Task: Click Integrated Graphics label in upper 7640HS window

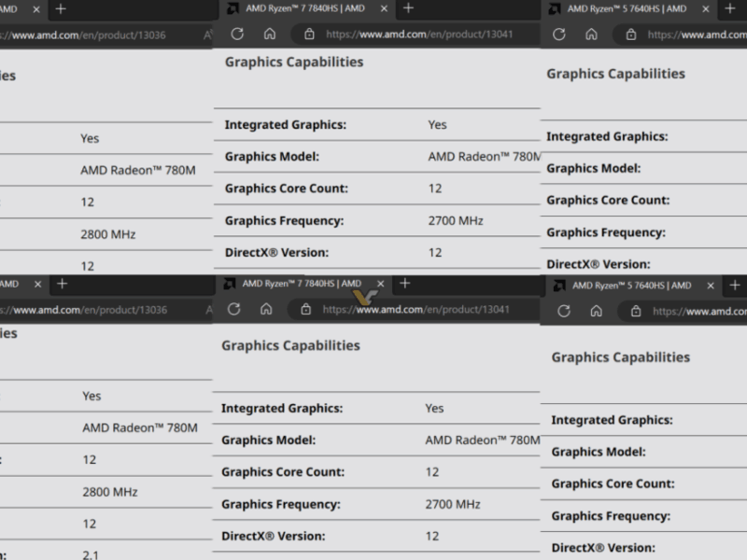Action: click(x=607, y=136)
